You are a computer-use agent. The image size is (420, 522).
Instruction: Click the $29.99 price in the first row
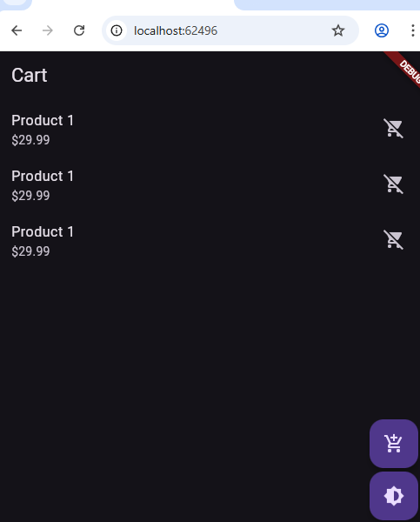[30, 140]
